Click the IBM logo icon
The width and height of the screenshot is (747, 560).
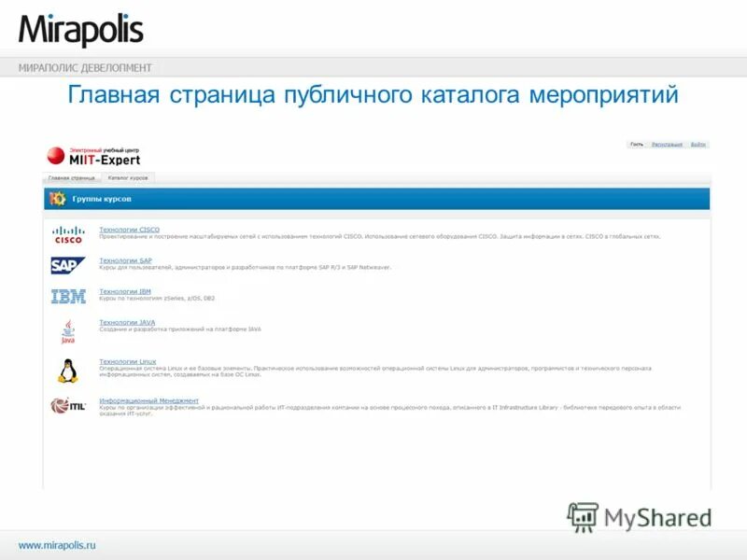pos(68,296)
